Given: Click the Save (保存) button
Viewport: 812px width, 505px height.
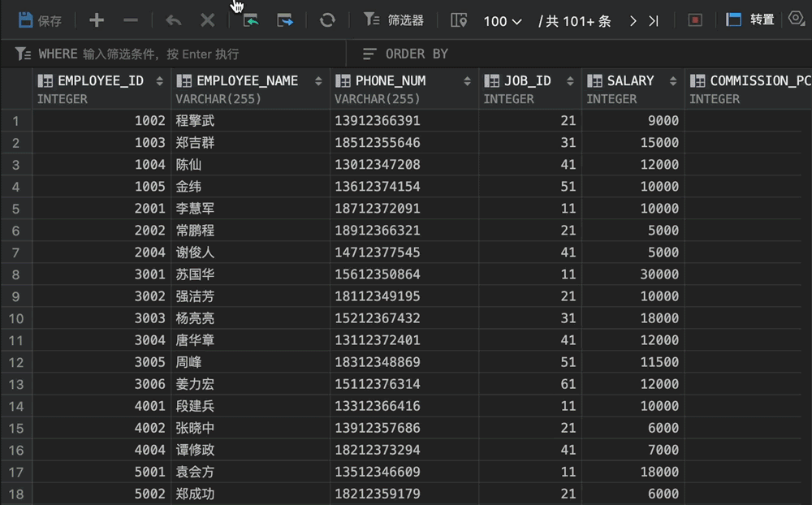Looking at the screenshot, I should [40, 20].
